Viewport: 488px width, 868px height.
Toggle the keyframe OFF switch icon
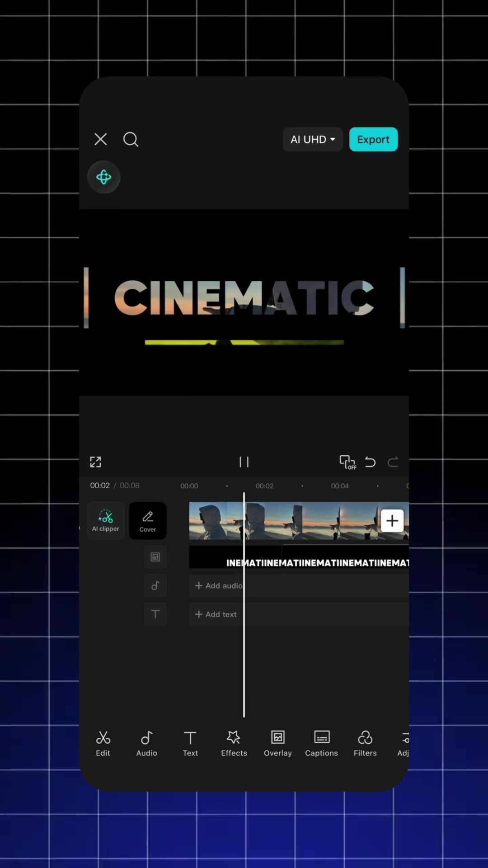[347, 462]
